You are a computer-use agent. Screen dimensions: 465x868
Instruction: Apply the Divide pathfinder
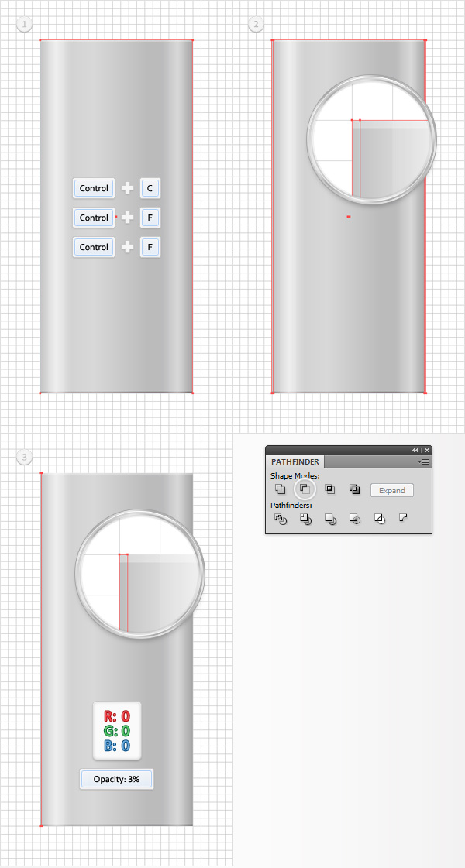281,519
